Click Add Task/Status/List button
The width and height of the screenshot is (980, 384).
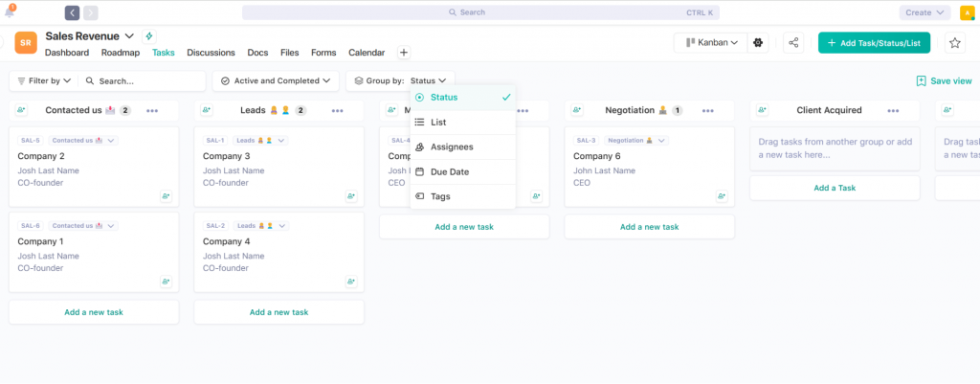[874, 42]
